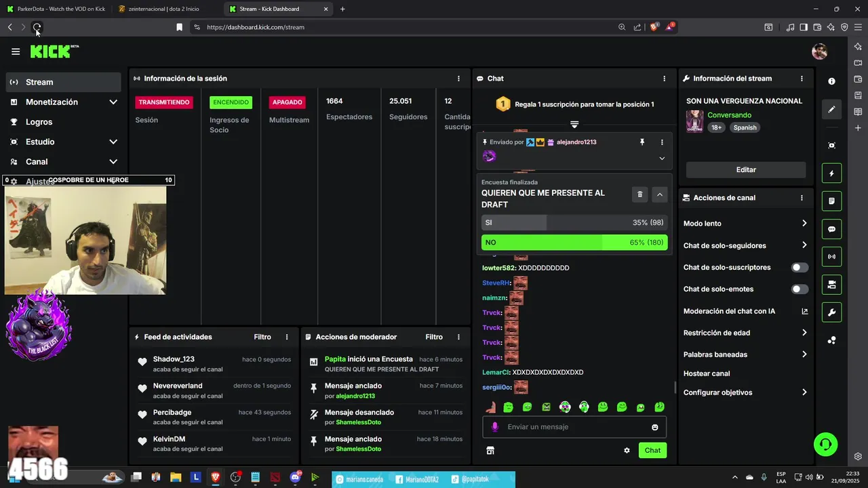Screen dimensions: 868x488
Task: Select Stream in the sidebar
Action: click(64, 82)
